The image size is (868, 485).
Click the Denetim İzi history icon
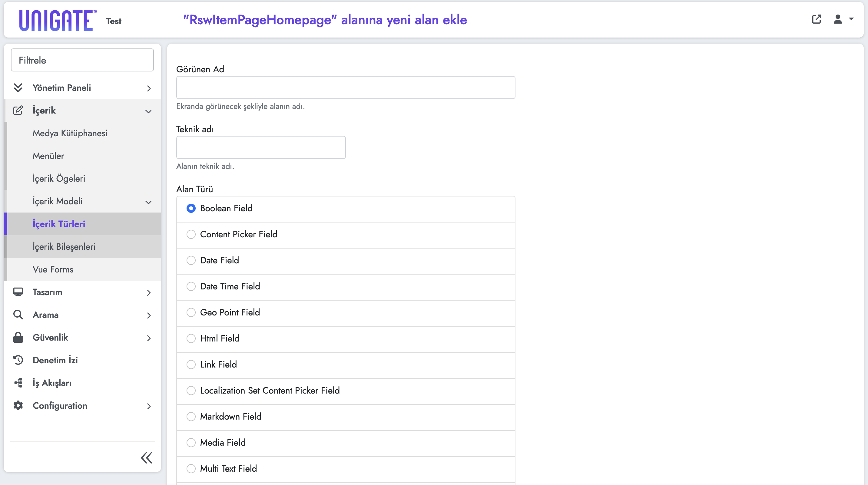[x=18, y=360]
